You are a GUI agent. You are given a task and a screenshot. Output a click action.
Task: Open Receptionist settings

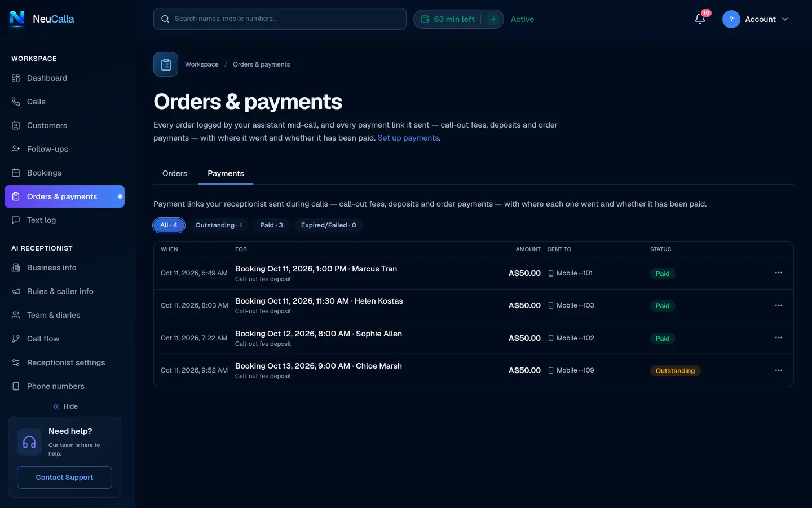pos(64,362)
